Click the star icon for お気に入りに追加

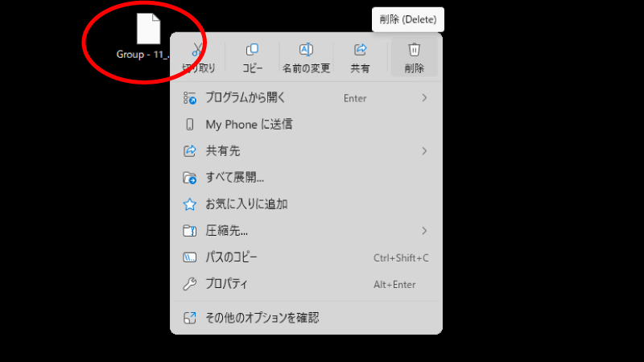click(x=190, y=204)
